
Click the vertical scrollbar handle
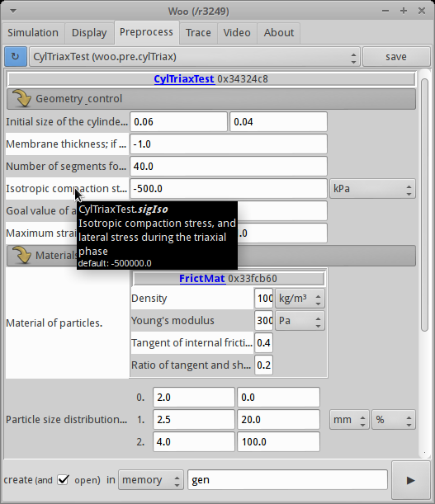(x=425, y=205)
